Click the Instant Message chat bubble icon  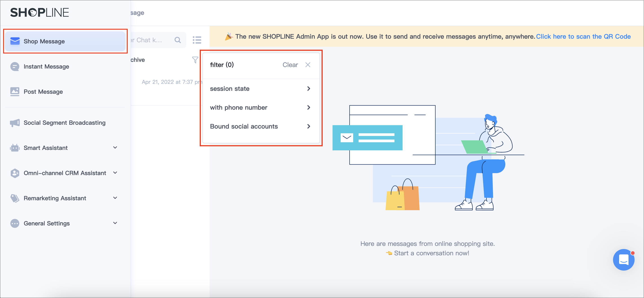(x=15, y=66)
